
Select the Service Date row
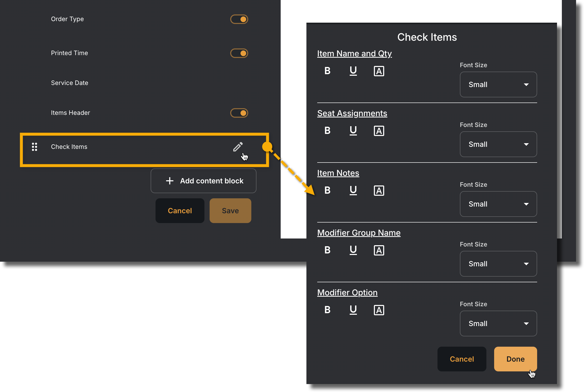[70, 83]
